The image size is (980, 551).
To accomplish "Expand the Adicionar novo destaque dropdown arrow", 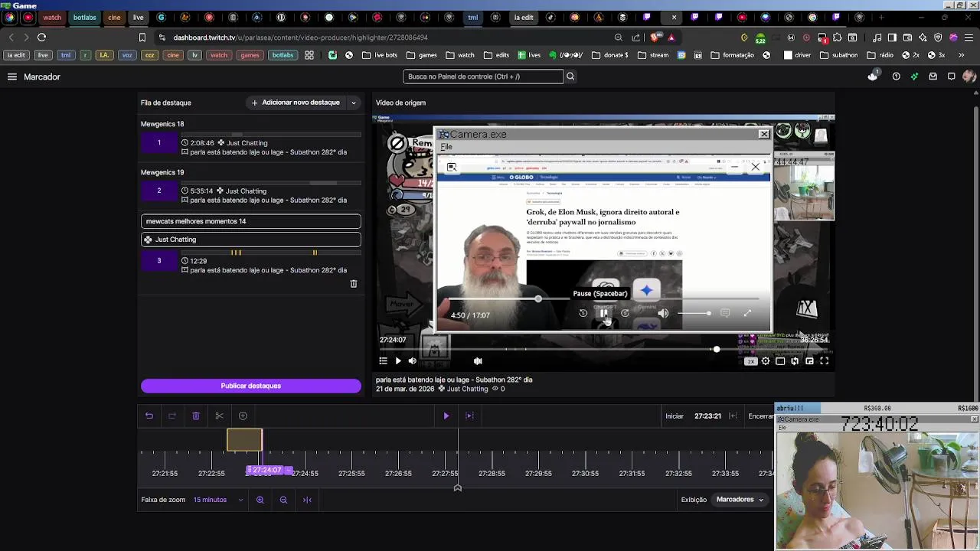I will click(x=354, y=103).
